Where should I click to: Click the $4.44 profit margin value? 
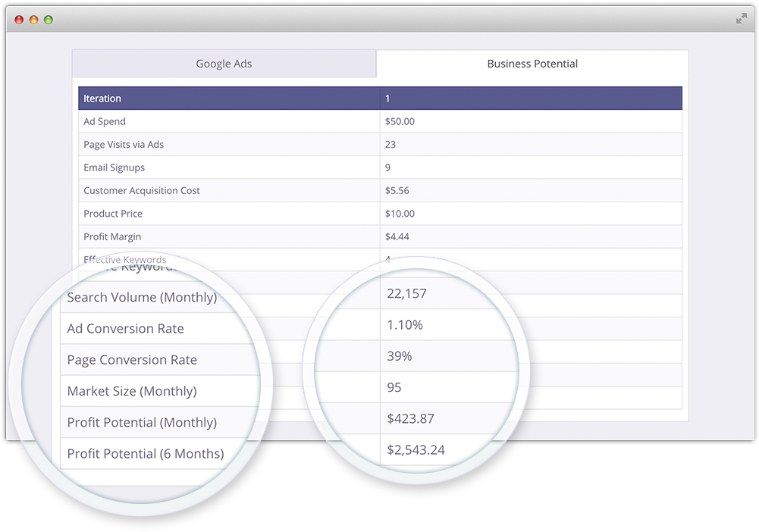[397, 236]
